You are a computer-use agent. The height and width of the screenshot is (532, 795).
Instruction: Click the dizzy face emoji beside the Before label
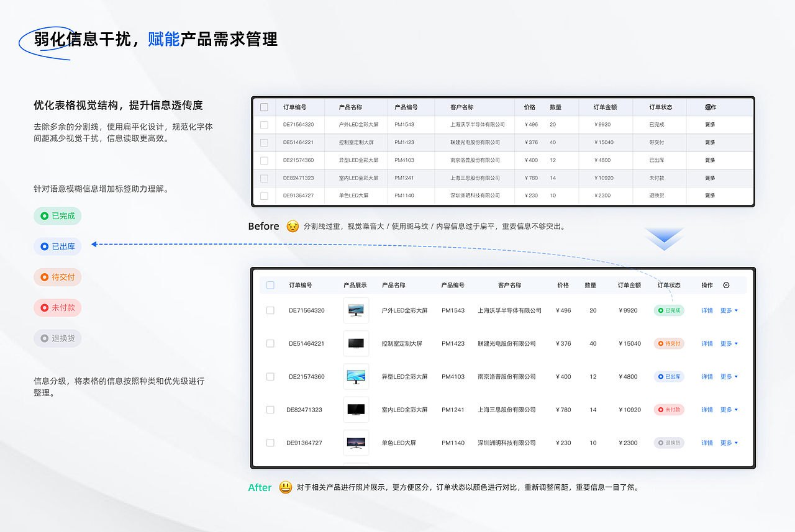286,226
